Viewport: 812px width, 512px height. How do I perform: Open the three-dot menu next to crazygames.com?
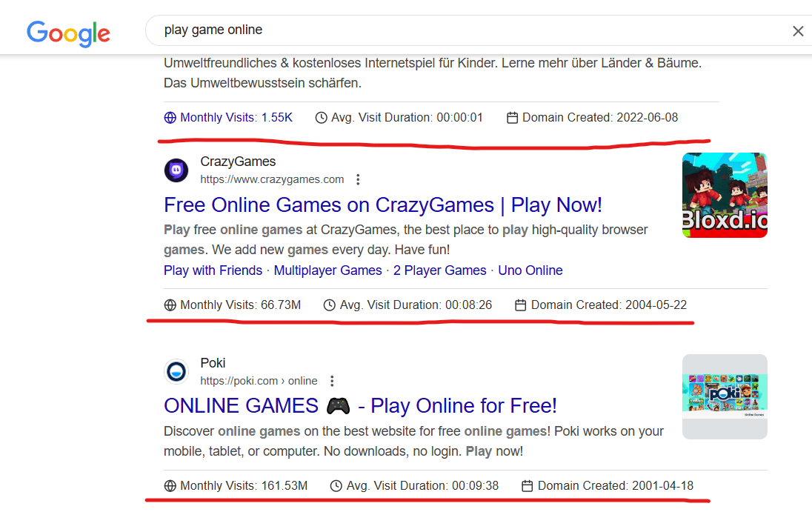click(358, 179)
